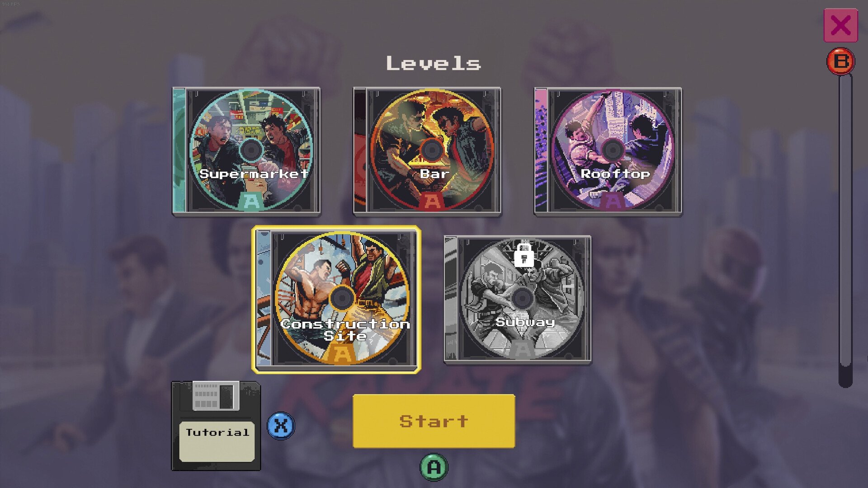Click the blue X controller button icon
This screenshot has width=868, height=488.
281,426
